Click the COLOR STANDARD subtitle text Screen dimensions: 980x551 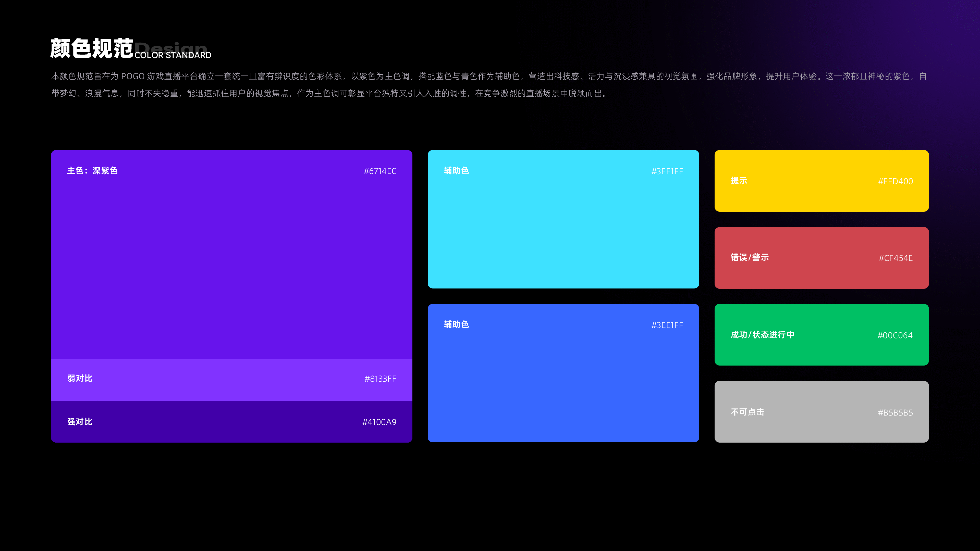173,56
